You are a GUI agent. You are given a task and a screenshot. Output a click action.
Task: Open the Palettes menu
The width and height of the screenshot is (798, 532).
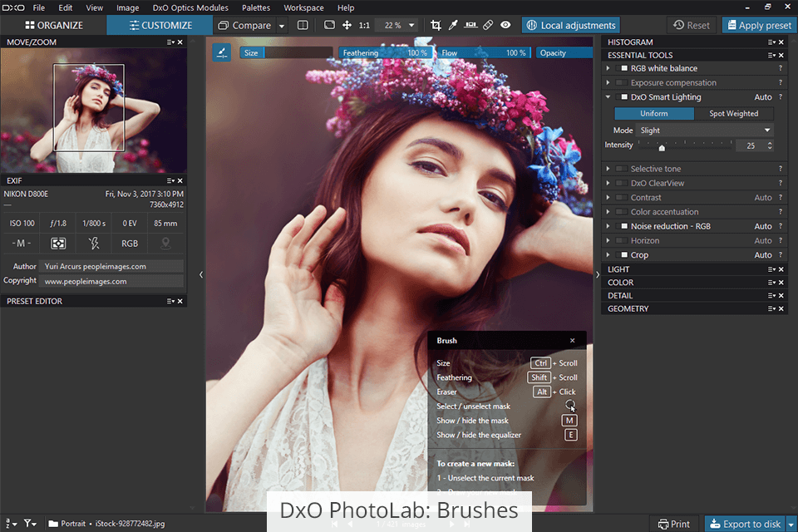[x=256, y=7]
